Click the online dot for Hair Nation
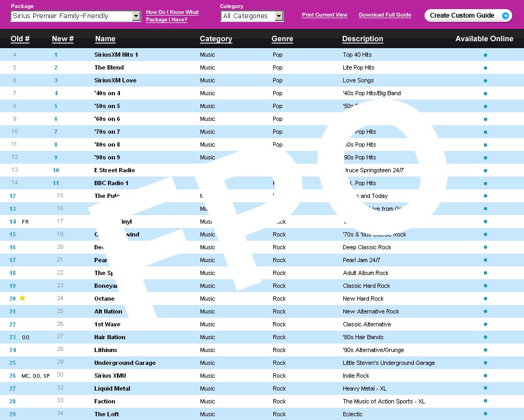 pos(486,337)
